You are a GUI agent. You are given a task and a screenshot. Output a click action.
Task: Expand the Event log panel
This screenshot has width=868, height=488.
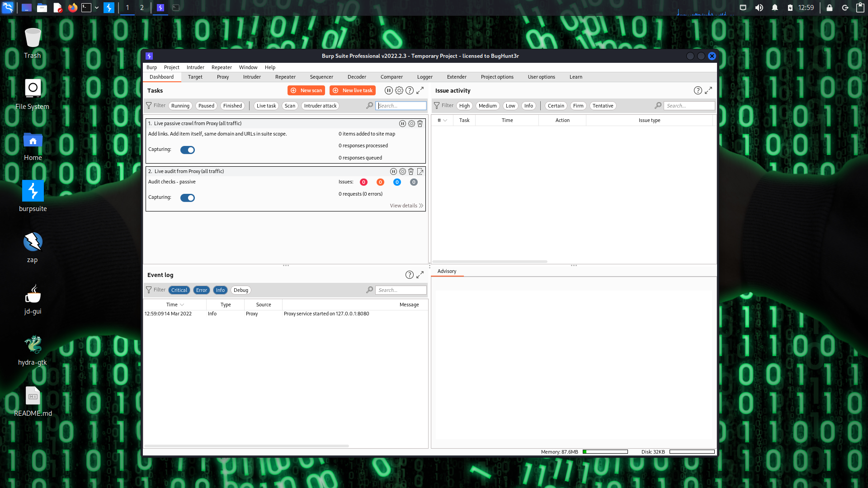(x=420, y=275)
